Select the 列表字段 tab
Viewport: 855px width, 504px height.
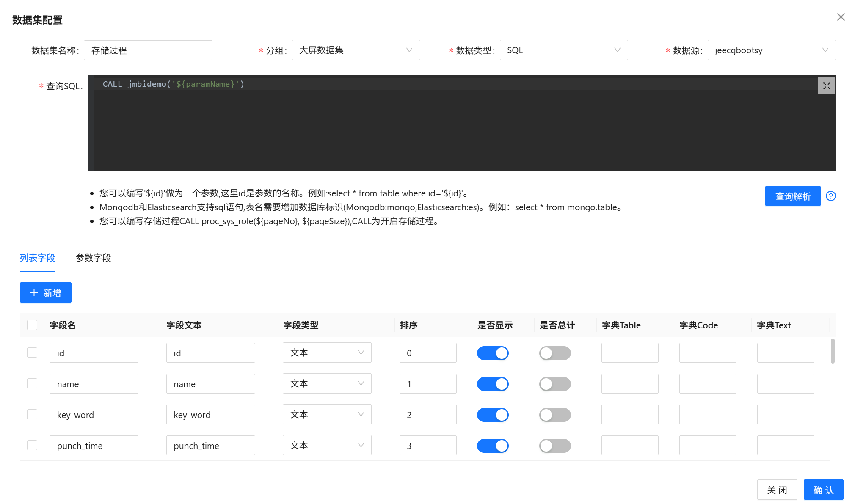[x=37, y=258]
